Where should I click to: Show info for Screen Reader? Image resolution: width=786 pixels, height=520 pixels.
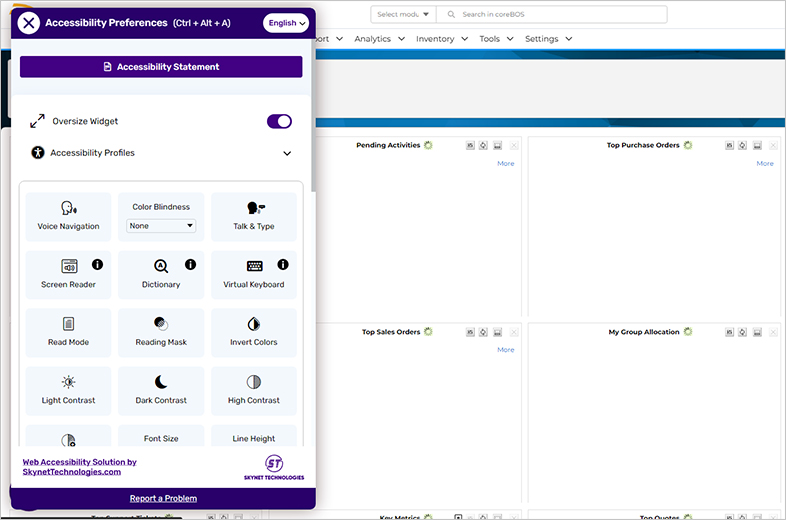click(97, 264)
